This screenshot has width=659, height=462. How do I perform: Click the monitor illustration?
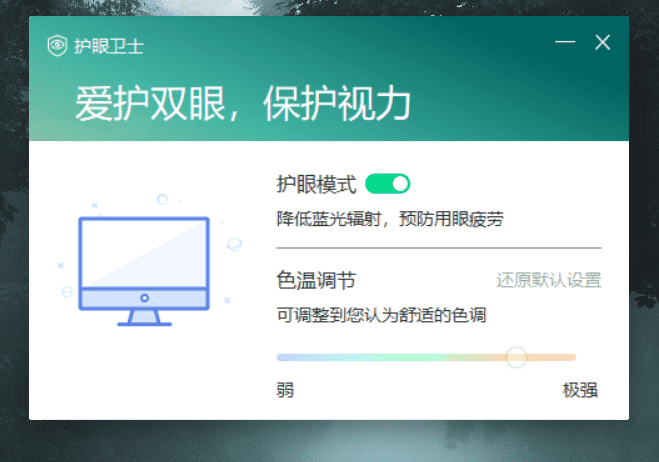[x=144, y=262]
